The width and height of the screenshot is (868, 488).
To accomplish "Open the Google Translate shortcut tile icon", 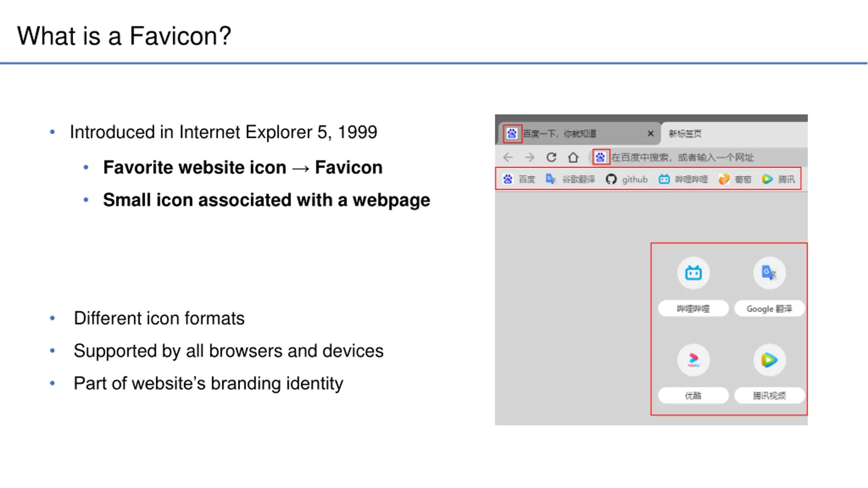I will [769, 273].
